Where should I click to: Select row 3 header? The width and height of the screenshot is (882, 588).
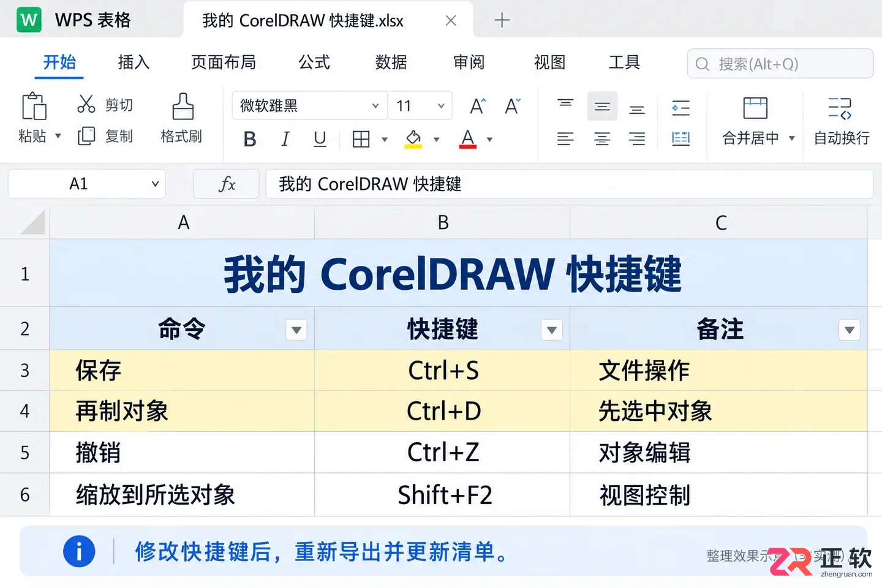(x=24, y=370)
